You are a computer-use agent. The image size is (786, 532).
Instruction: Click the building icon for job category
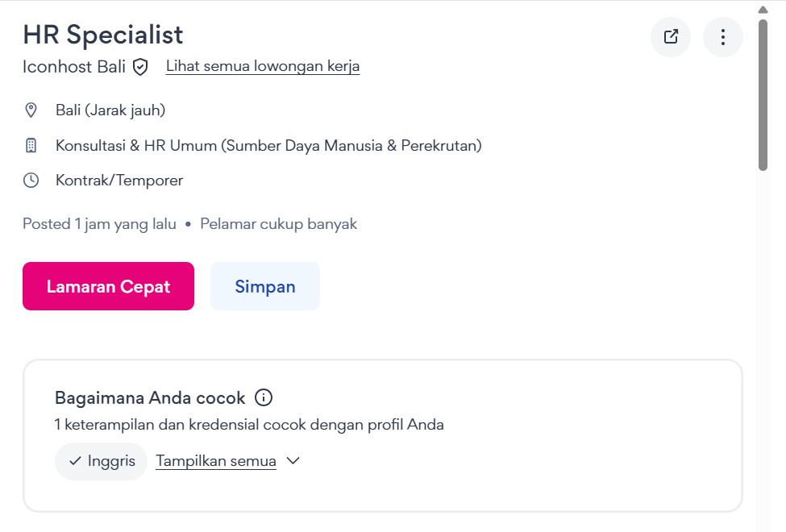(x=31, y=146)
